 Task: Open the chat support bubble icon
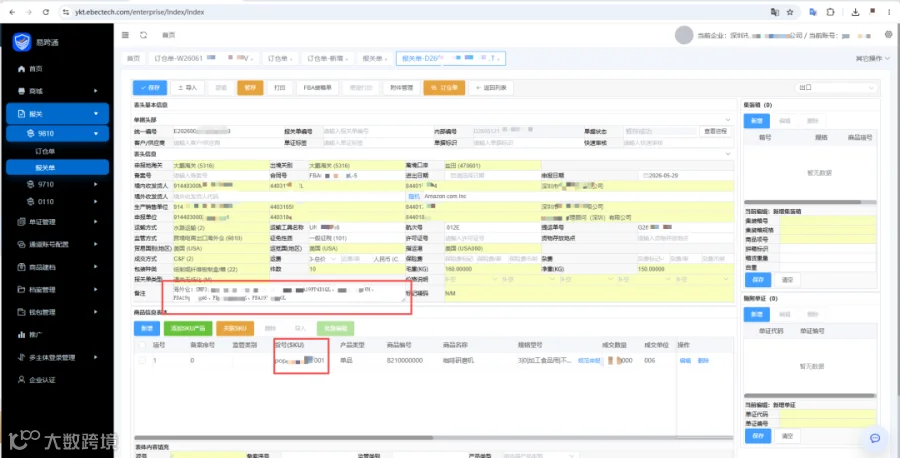(875, 438)
